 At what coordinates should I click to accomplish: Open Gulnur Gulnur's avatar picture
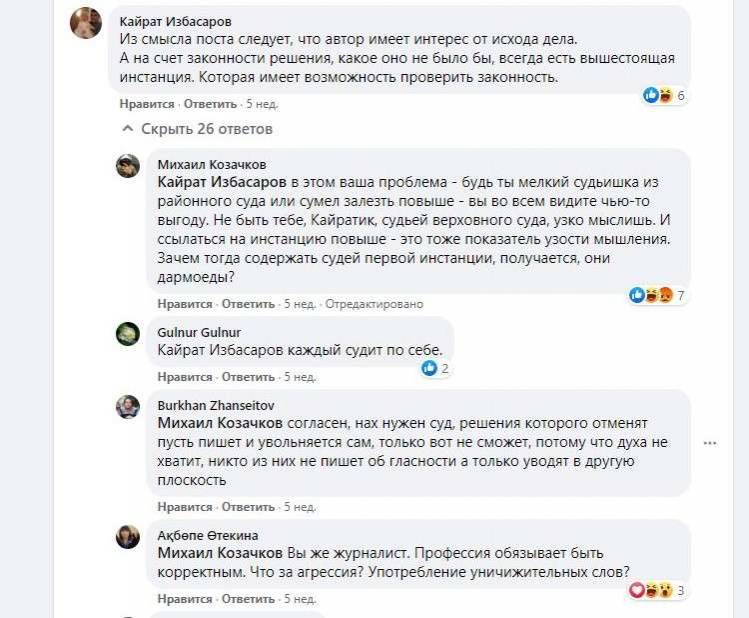tap(127, 334)
